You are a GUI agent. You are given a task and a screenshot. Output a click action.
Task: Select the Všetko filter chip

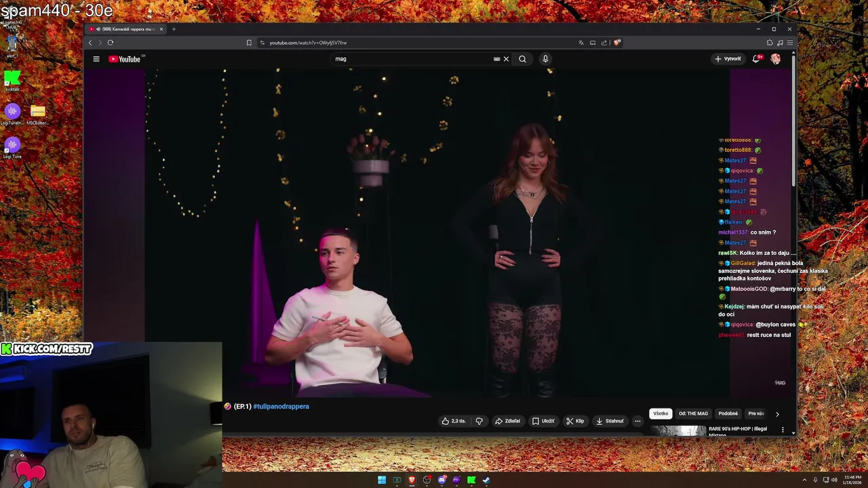click(x=660, y=413)
